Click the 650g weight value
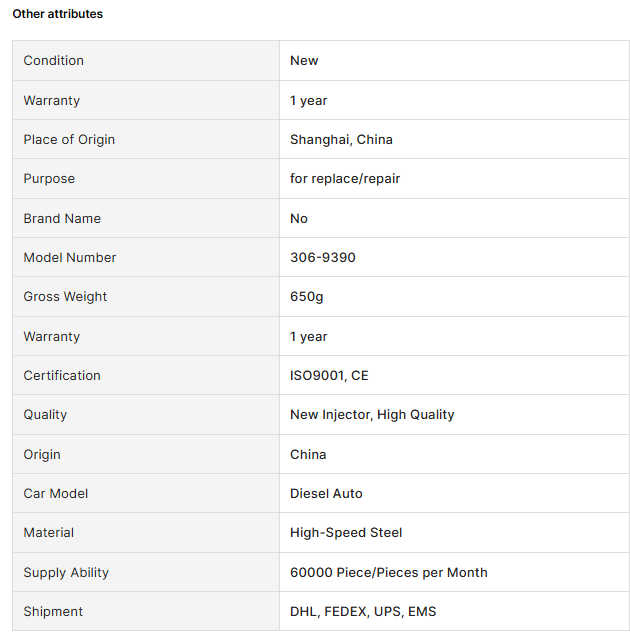Image resolution: width=630 pixels, height=636 pixels. tap(306, 297)
